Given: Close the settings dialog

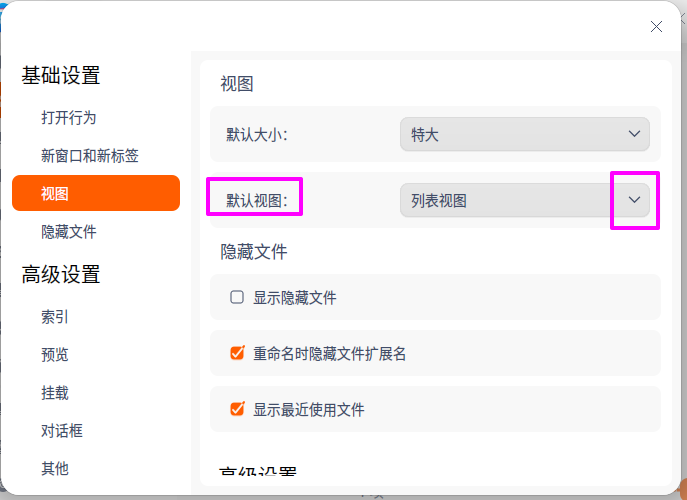Looking at the screenshot, I should coord(656,27).
